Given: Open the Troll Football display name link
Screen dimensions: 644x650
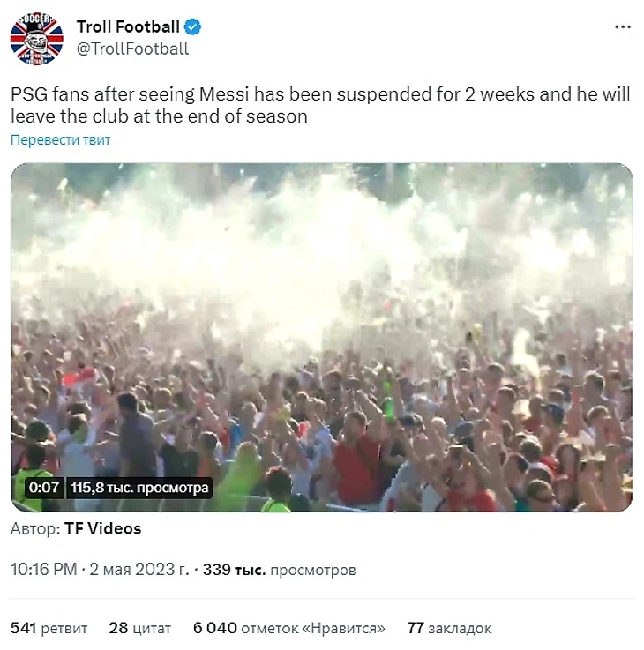Looking at the screenshot, I should [128, 27].
